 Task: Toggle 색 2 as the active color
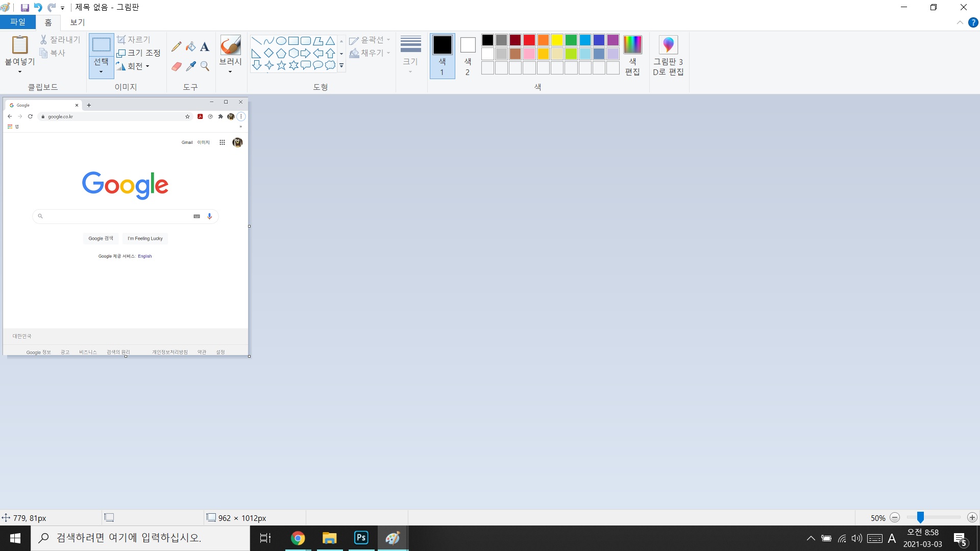point(468,56)
